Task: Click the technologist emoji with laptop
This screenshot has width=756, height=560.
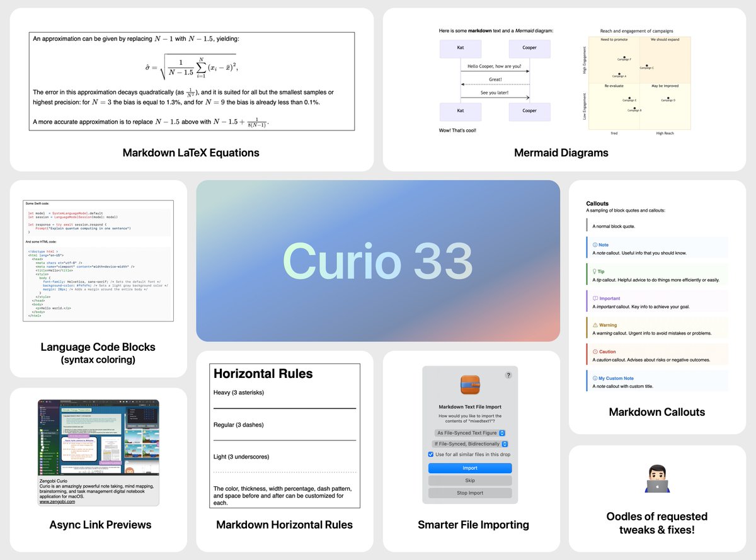Action: tap(657, 479)
